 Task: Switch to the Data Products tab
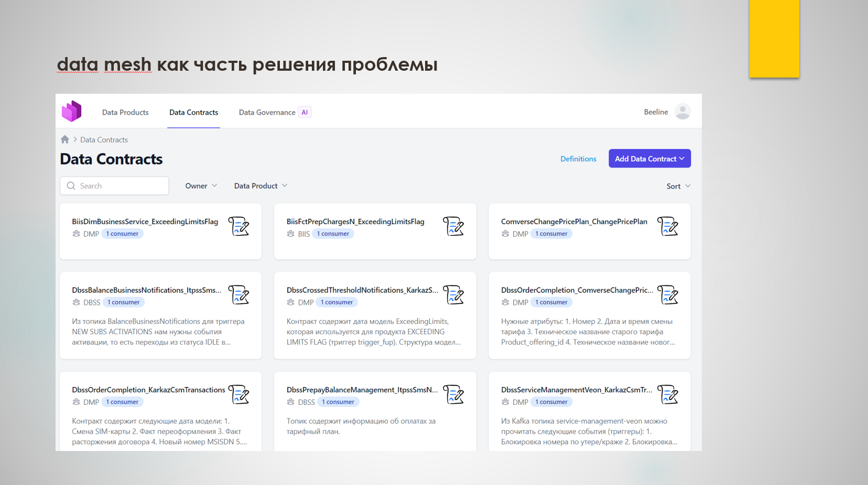125,113
